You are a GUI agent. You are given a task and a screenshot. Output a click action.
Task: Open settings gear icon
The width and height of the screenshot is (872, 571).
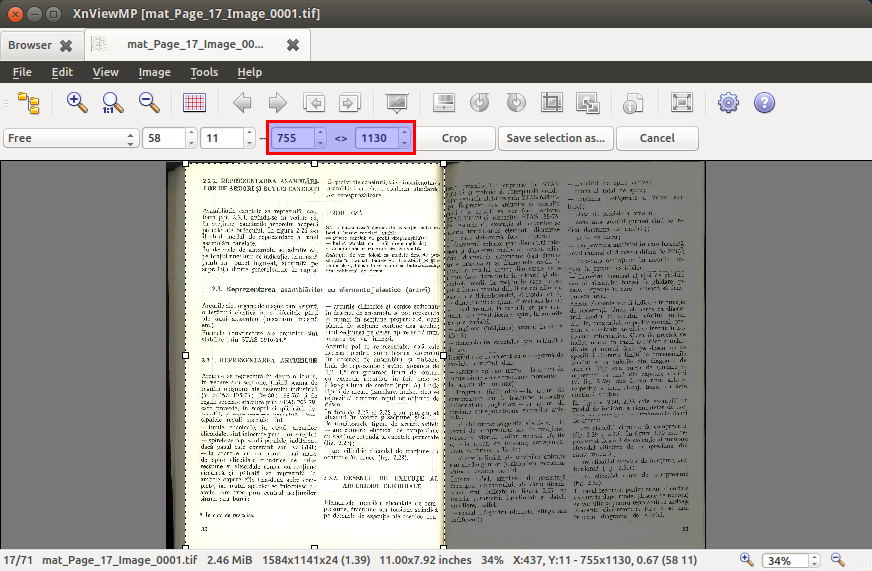pos(728,103)
